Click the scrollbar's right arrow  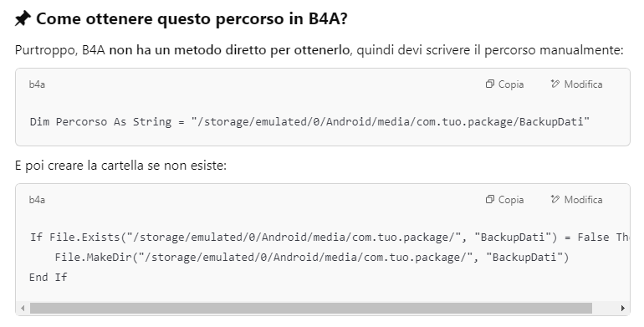click(x=622, y=308)
